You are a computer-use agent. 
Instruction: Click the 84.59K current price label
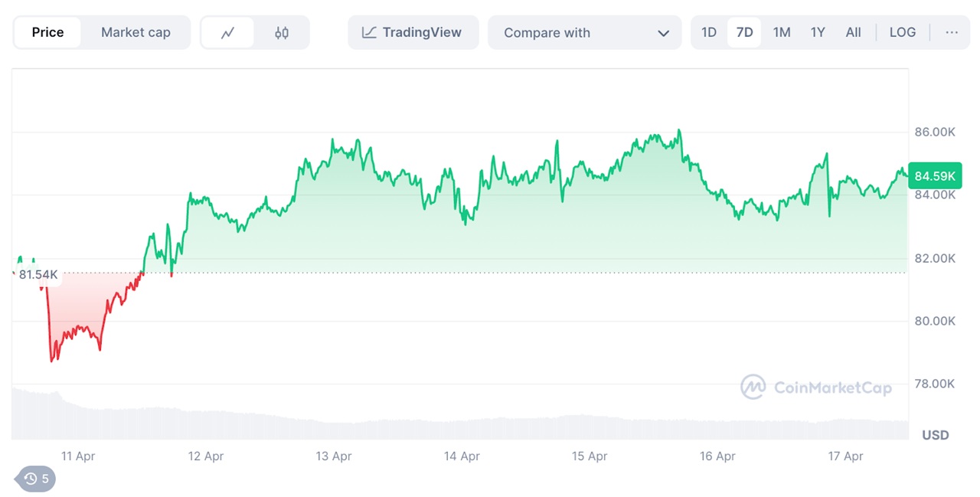click(935, 176)
